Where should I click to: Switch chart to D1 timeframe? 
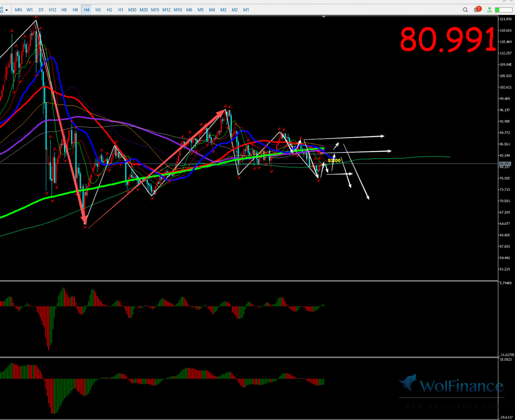click(x=41, y=10)
